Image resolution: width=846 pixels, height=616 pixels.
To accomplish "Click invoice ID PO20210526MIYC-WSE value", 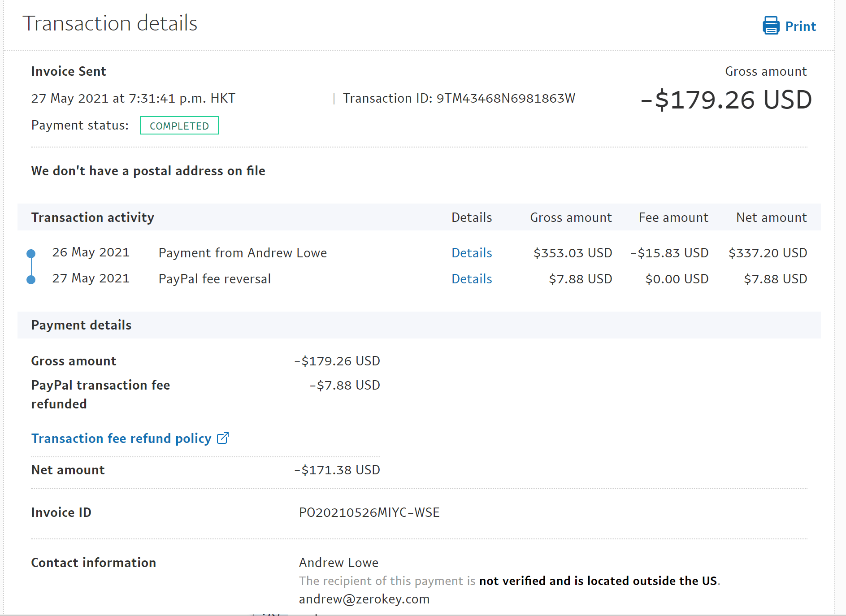I will click(369, 512).
